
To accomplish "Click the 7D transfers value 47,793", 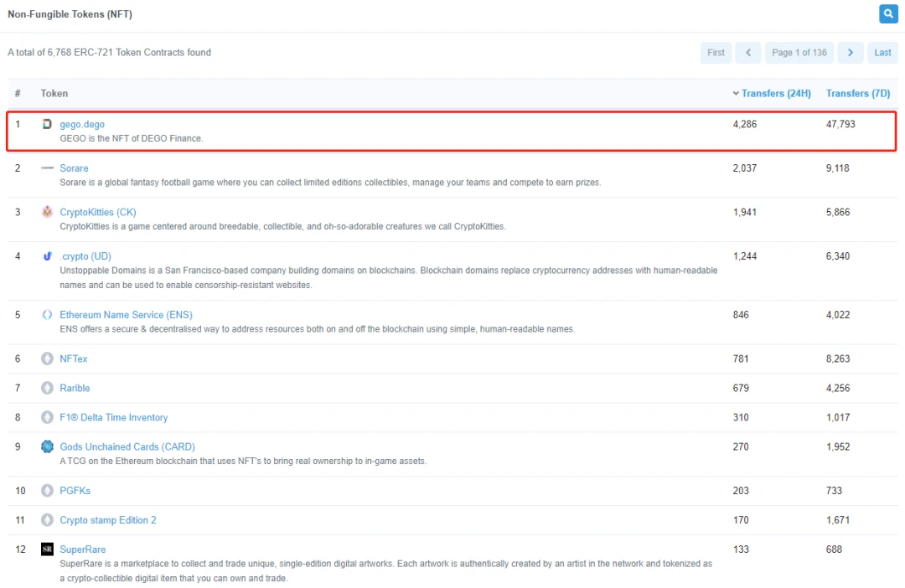I will (840, 124).
